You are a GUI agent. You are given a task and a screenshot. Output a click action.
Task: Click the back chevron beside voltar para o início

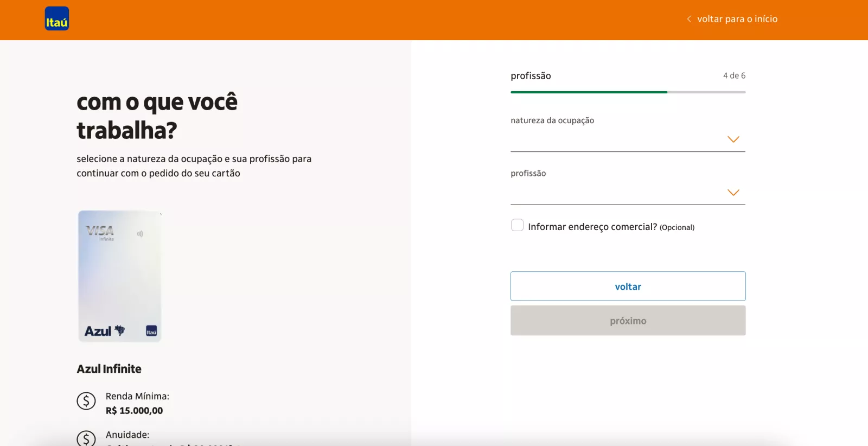689,19
